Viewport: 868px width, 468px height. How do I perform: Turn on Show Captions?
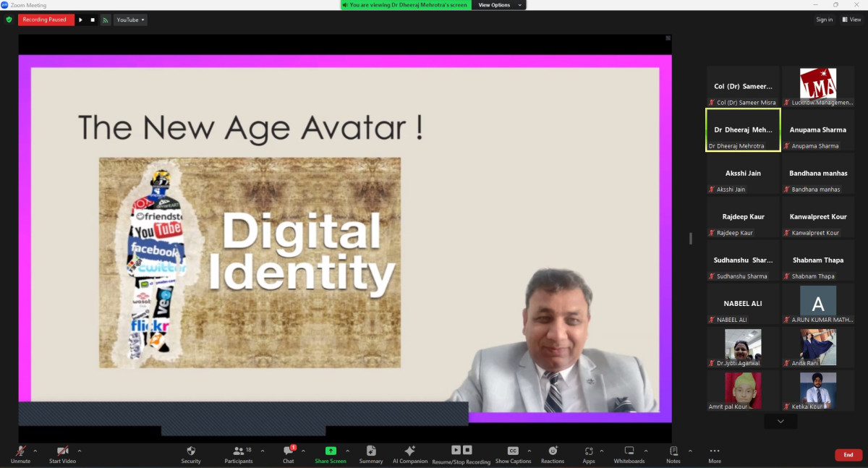(513, 454)
